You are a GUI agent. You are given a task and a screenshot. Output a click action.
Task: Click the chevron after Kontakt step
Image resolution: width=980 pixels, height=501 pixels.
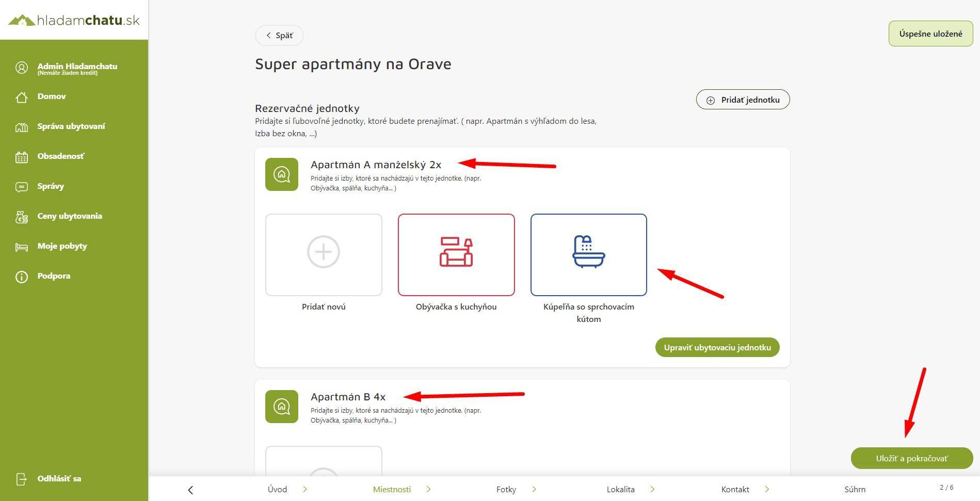(767, 489)
